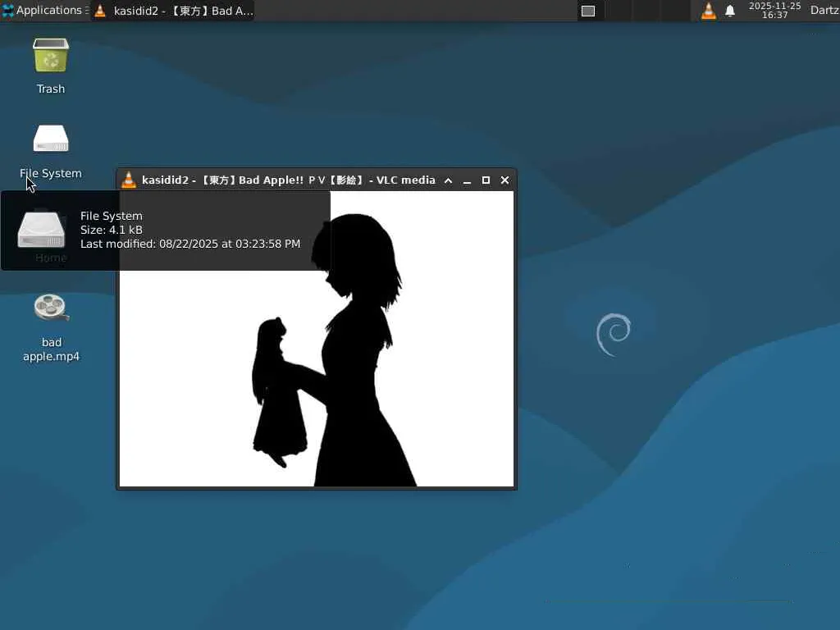Click the workspace switcher first workspace
This screenshot has height=630, width=840.
[588, 11]
